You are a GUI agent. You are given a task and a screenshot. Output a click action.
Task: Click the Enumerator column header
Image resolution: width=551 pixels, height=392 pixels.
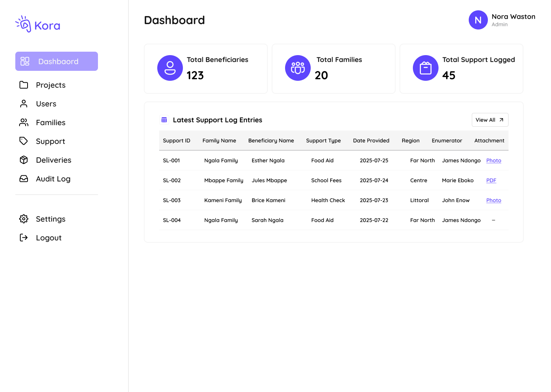click(447, 140)
